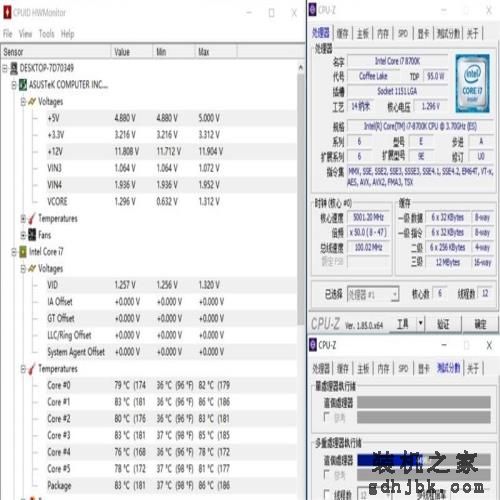The width and height of the screenshot is (500, 500).
Task: Click the Intel Core i7 logo in CPU-Z
Action: tap(472, 83)
